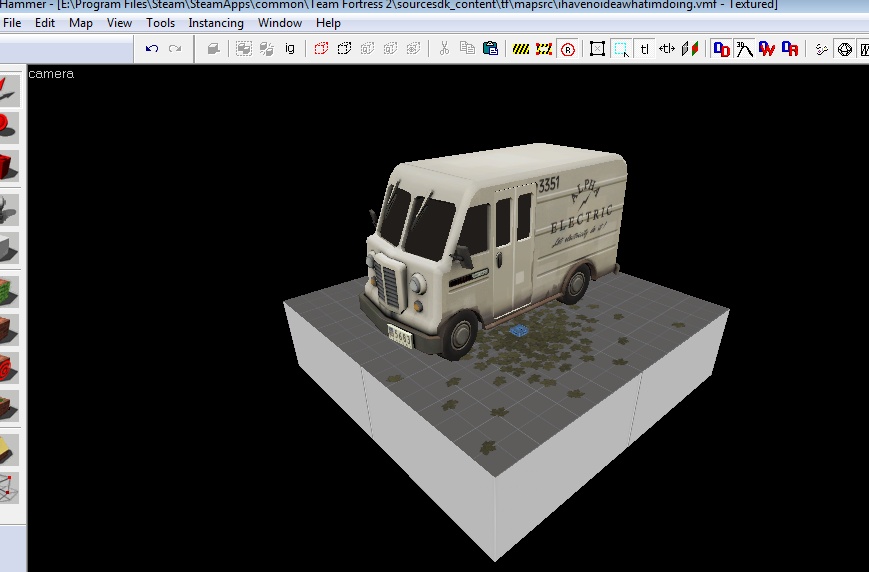The image size is (869, 572).
Task: Open the File menu
Action: (11, 23)
